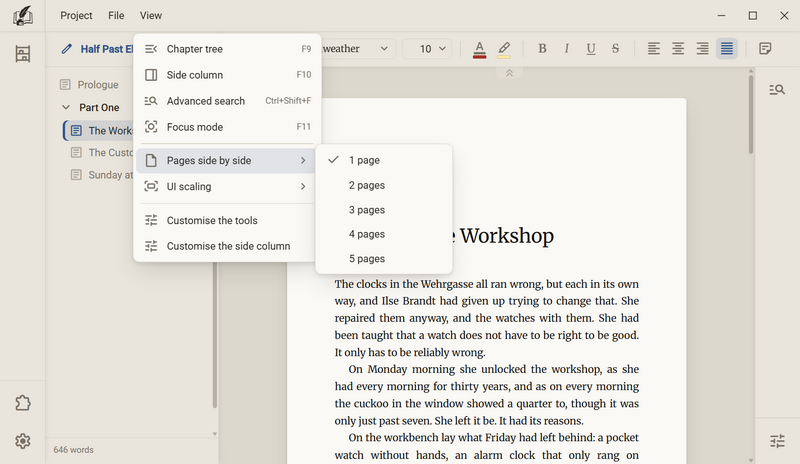This screenshot has width=800, height=464.
Task: Select the 1 page option
Action: coord(384,160)
